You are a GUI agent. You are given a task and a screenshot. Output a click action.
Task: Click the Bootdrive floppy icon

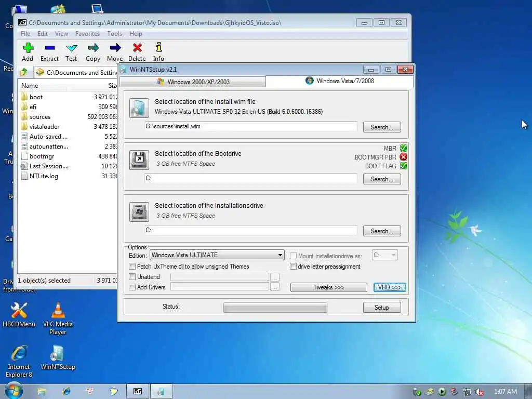[139, 160]
